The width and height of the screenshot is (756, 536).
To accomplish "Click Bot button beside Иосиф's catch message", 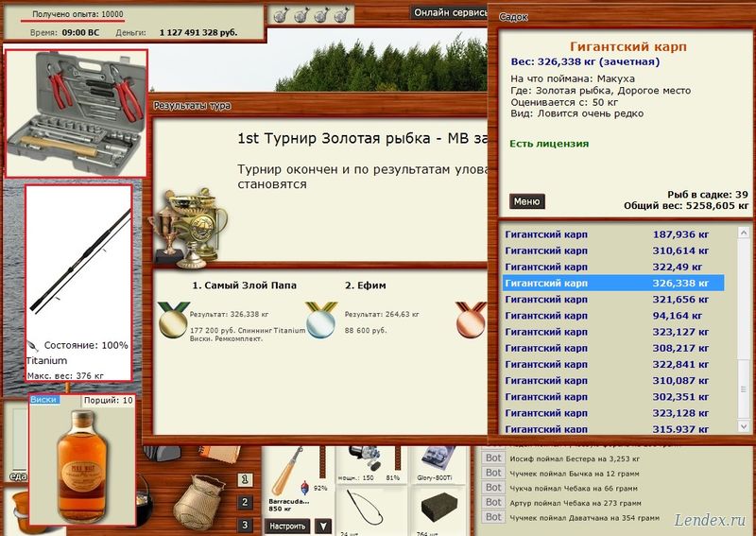I will [x=493, y=458].
